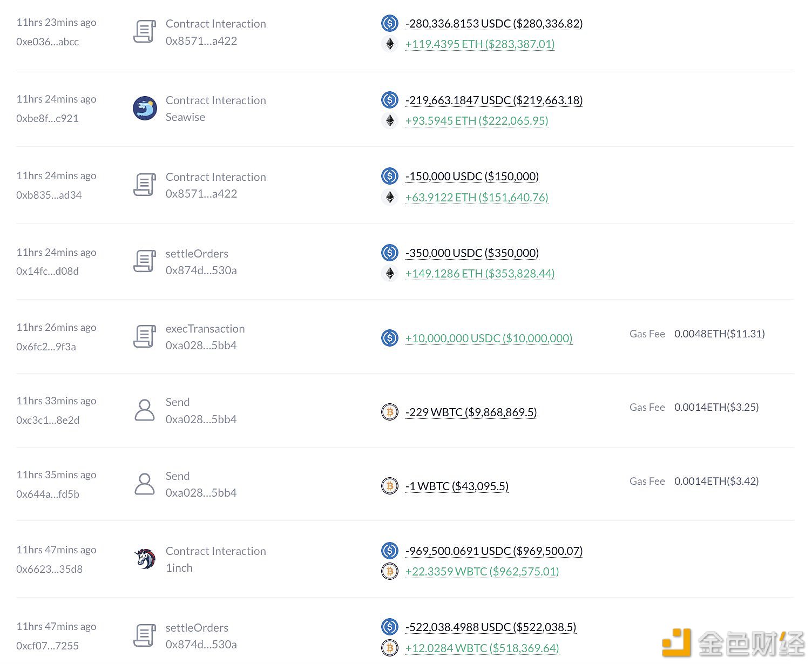Open transaction hash 0xbe8f...c921

click(x=48, y=118)
